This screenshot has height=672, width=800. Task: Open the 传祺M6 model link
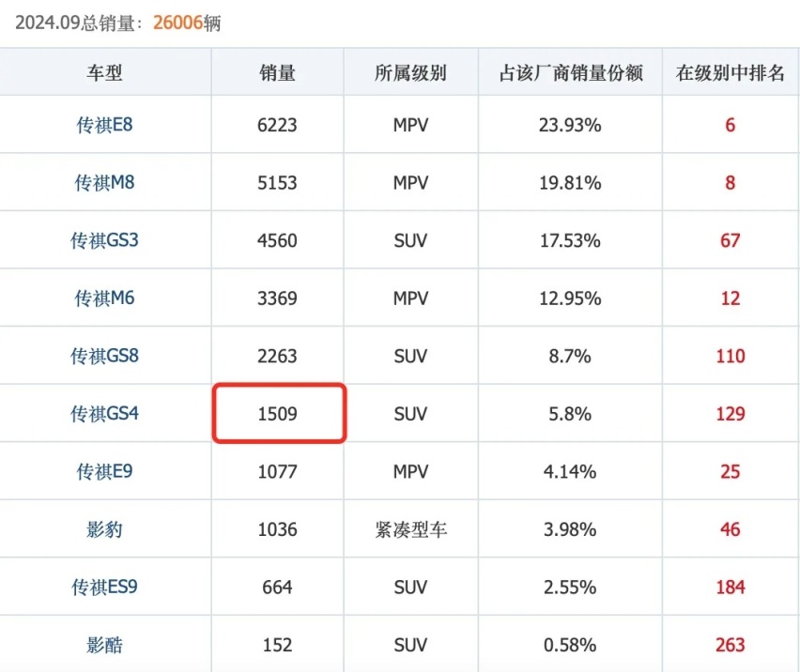104,298
